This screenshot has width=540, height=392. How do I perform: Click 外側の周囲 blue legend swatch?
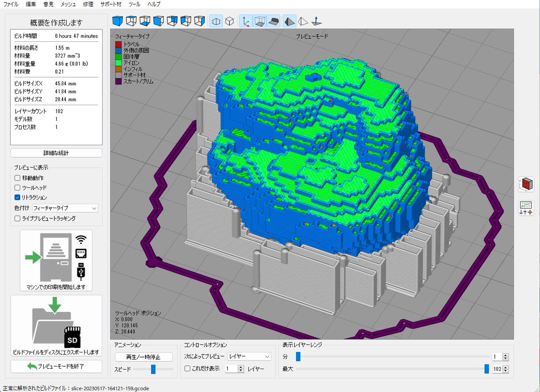coord(118,50)
